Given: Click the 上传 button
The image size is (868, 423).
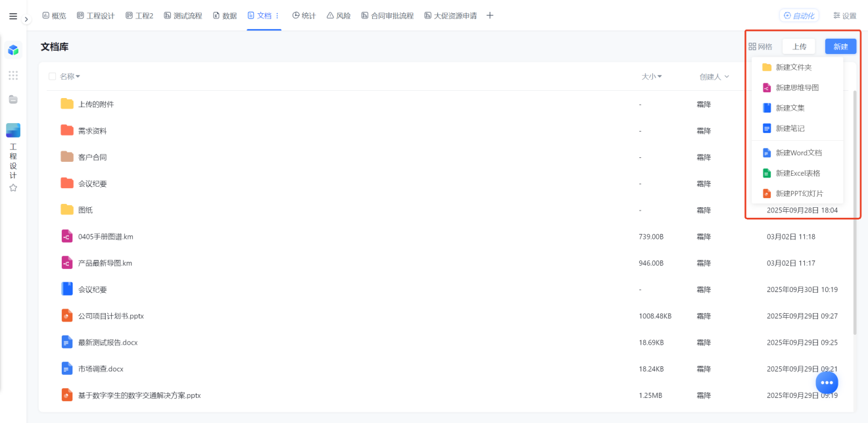Looking at the screenshot, I should tap(799, 47).
